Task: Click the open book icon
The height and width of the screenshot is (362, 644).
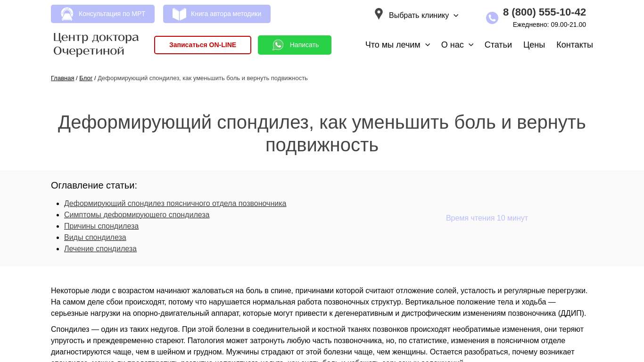Action: click(x=179, y=14)
